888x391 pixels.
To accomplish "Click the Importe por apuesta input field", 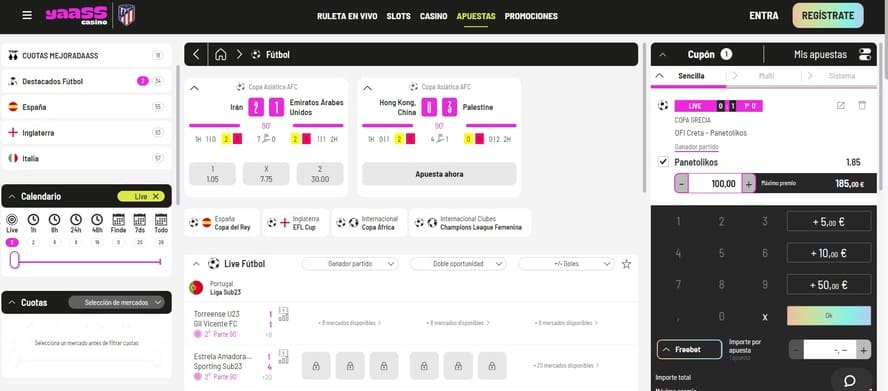I will [830, 351].
